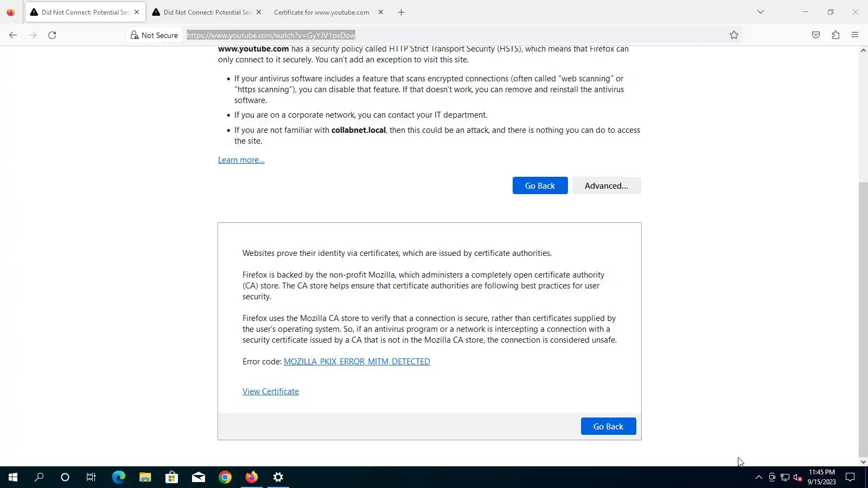
Task: Click the browser forward arrow
Action: point(33,35)
